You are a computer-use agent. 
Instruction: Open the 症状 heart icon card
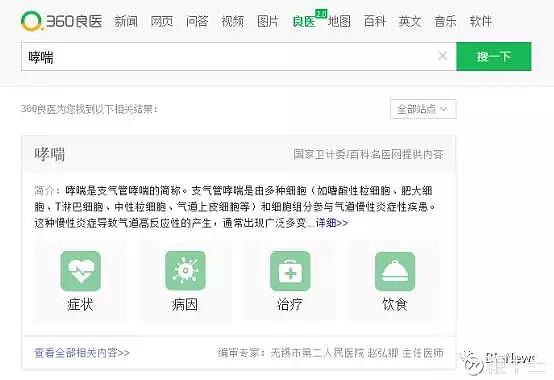point(81,281)
